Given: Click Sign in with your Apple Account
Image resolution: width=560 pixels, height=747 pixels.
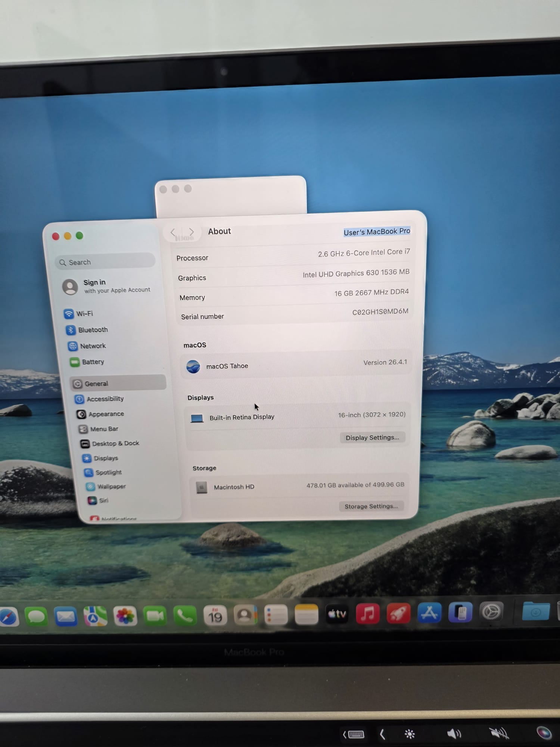Looking at the screenshot, I should 106,286.
